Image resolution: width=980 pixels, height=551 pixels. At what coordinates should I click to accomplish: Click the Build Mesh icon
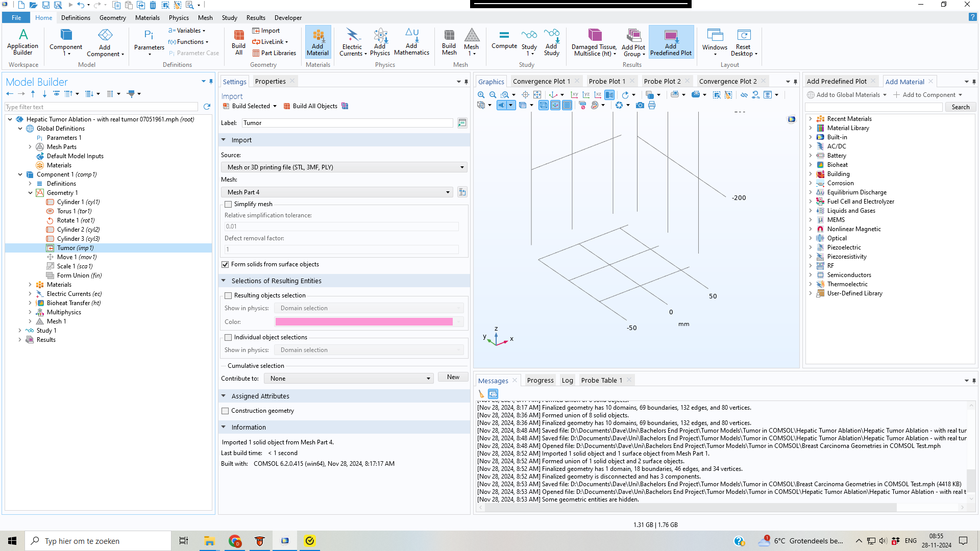click(x=449, y=41)
